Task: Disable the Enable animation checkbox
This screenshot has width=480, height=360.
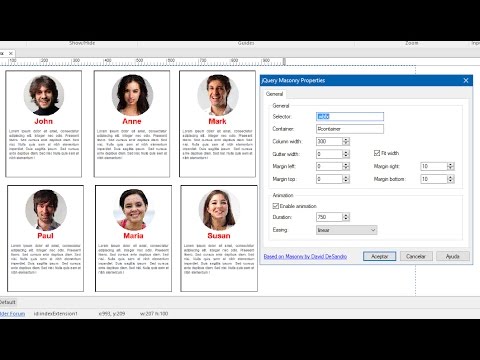Action: click(276, 206)
